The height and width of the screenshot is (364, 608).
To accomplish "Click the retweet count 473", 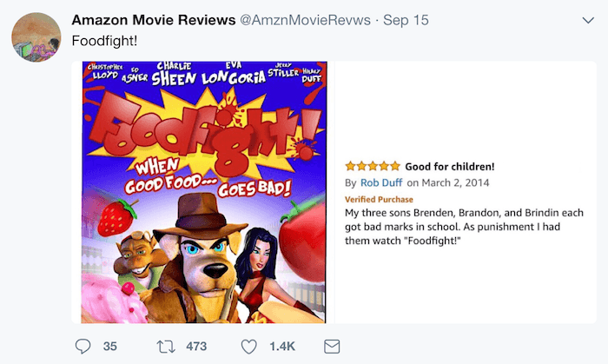I will 196,347.
